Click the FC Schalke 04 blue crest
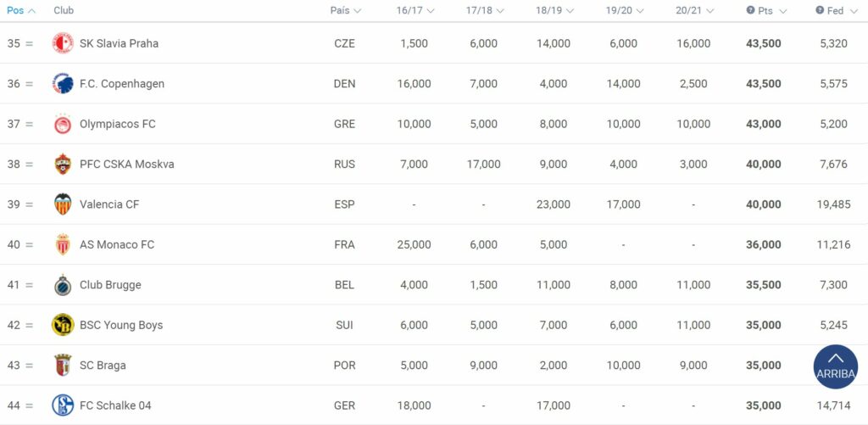This screenshot has width=868, height=425. (63, 405)
